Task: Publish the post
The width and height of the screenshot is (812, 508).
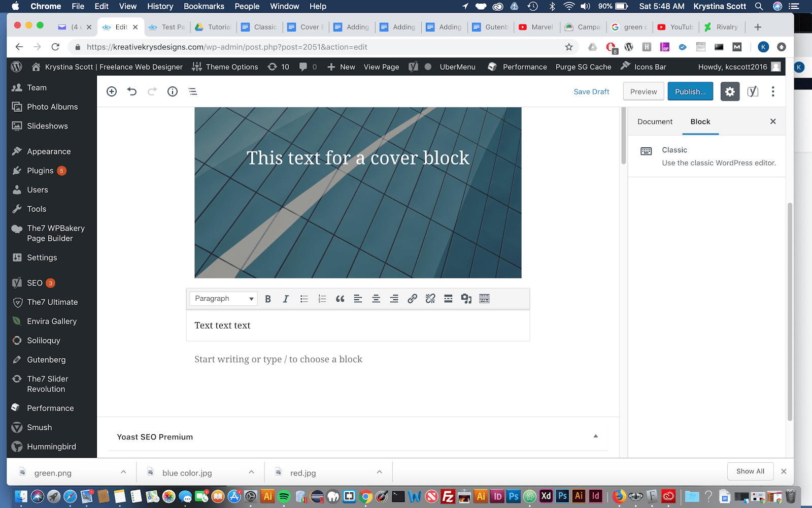Action: [x=690, y=91]
